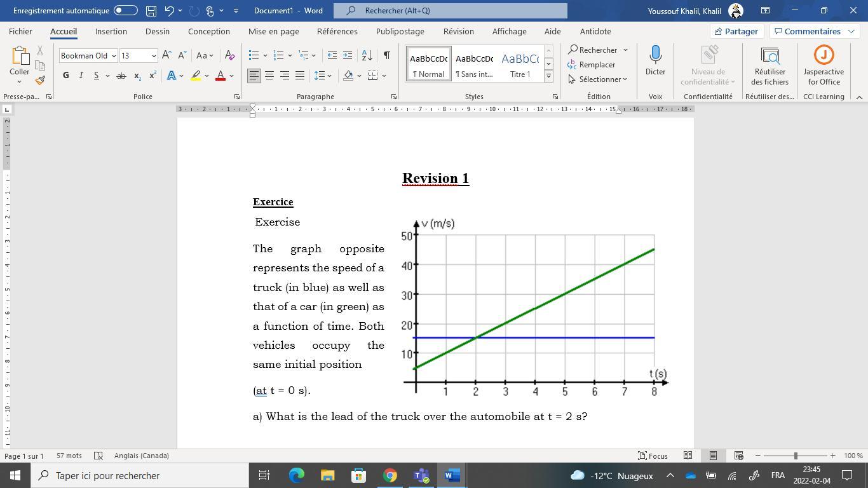Click the Format Painter brush icon
The width and height of the screenshot is (868, 488).
40,80
